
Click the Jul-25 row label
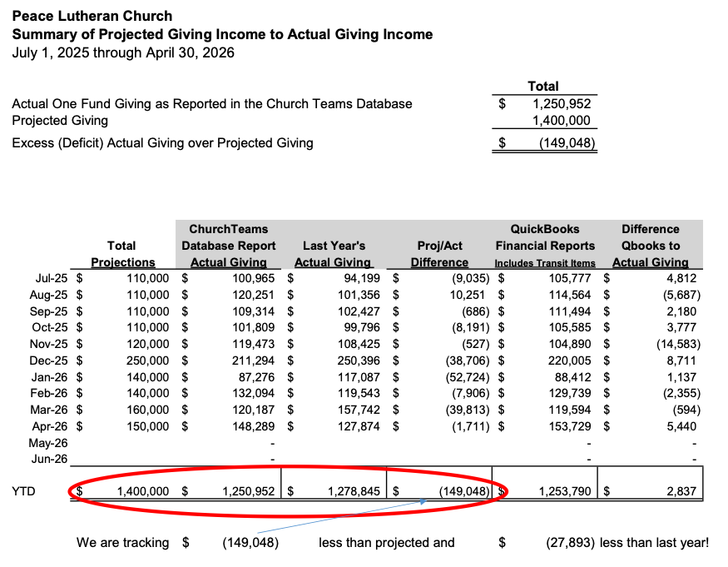coord(51,278)
